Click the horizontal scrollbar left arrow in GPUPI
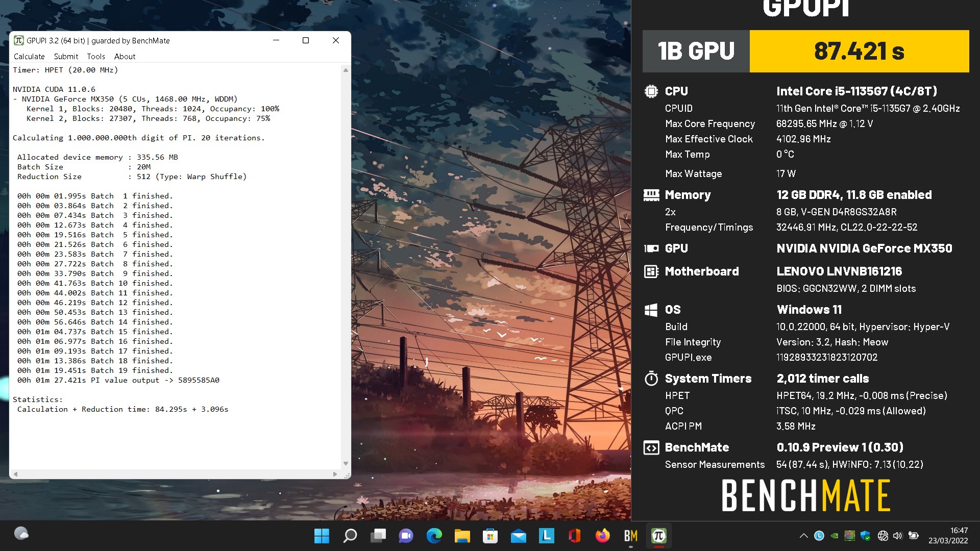This screenshot has height=551, width=980. click(x=15, y=474)
